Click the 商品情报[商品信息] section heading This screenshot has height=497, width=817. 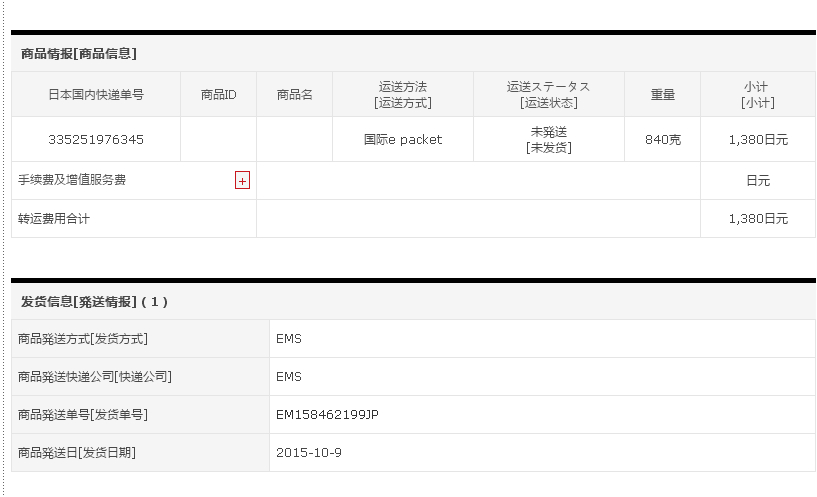click(x=78, y=54)
